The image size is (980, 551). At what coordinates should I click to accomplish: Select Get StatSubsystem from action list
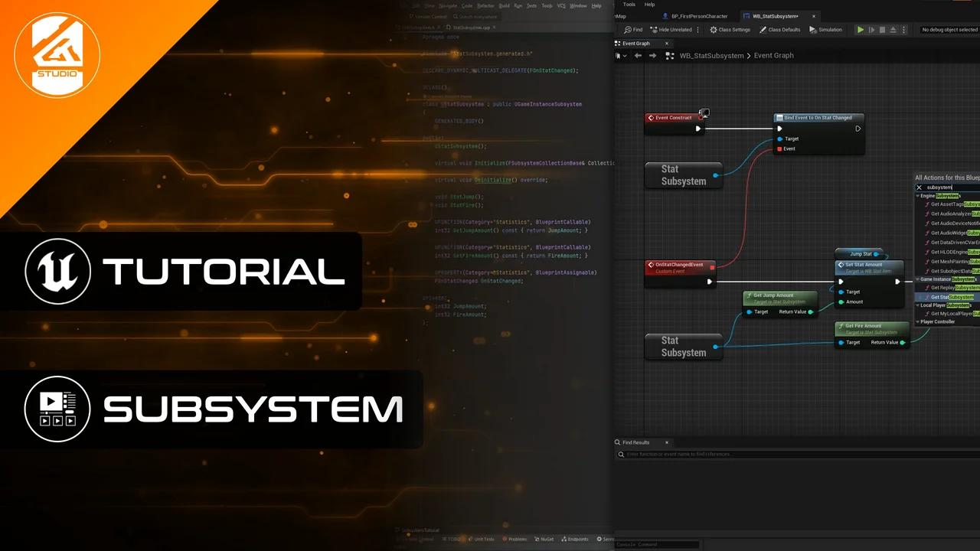pos(952,297)
